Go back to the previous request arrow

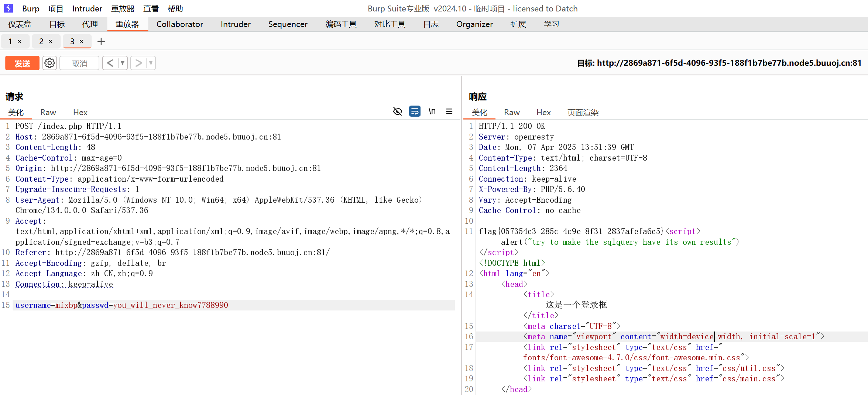(110, 63)
